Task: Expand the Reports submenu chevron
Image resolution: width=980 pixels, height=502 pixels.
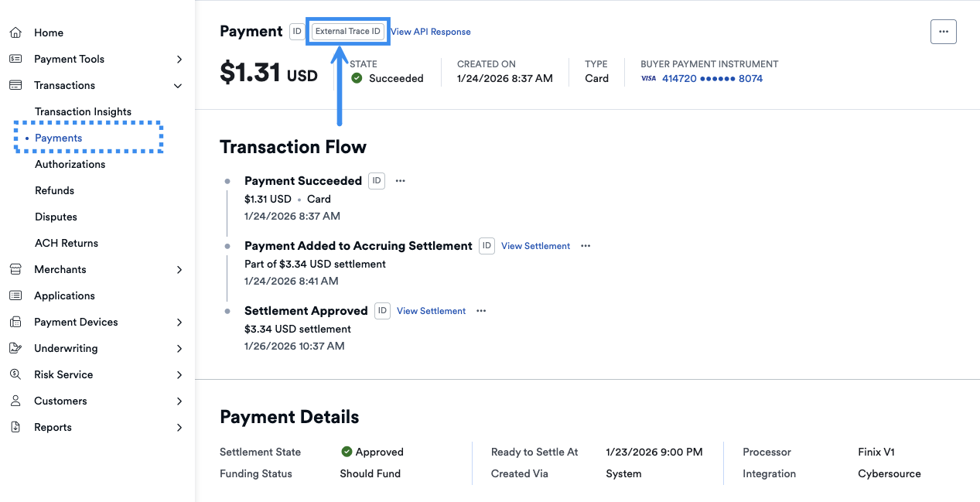Action: point(179,428)
